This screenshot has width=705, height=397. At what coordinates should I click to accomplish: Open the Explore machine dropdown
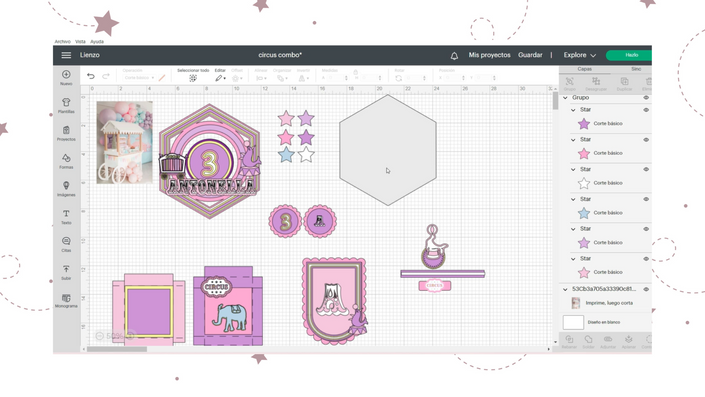tap(580, 55)
